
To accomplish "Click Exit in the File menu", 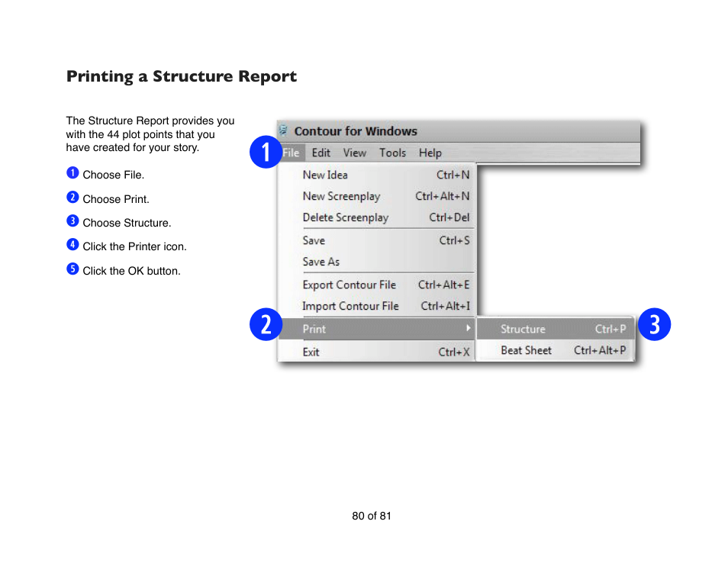I will coord(377,352).
